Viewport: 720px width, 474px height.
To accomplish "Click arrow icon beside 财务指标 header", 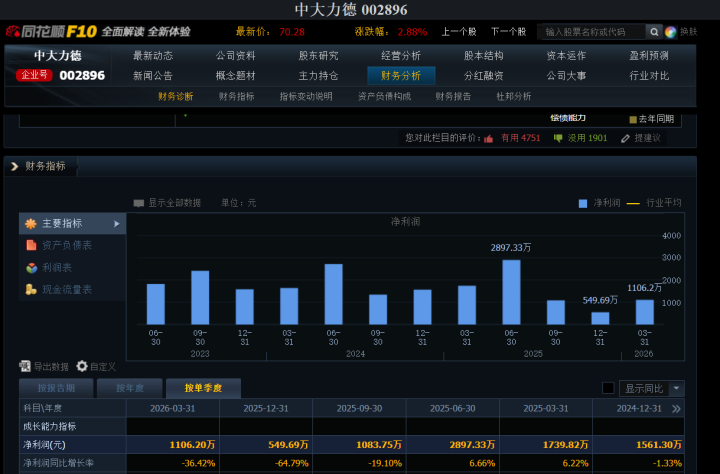I will tap(15, 166).
